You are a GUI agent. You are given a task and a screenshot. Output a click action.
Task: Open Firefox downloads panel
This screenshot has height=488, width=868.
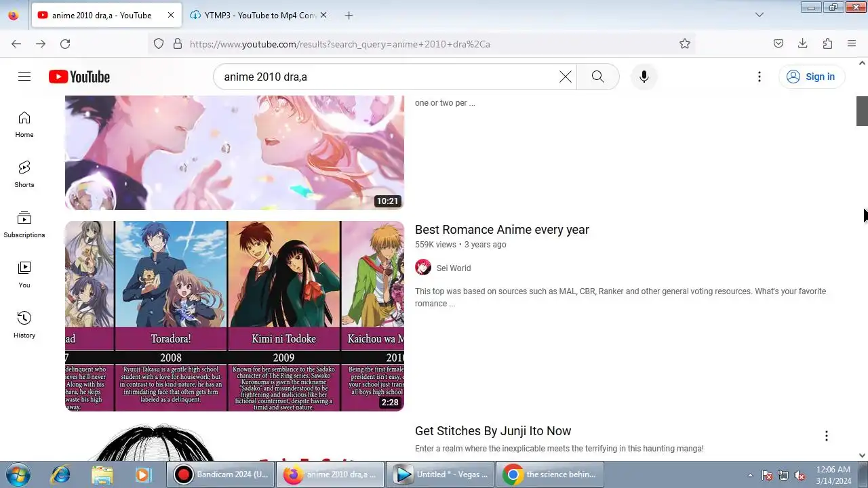pos(803,43)
